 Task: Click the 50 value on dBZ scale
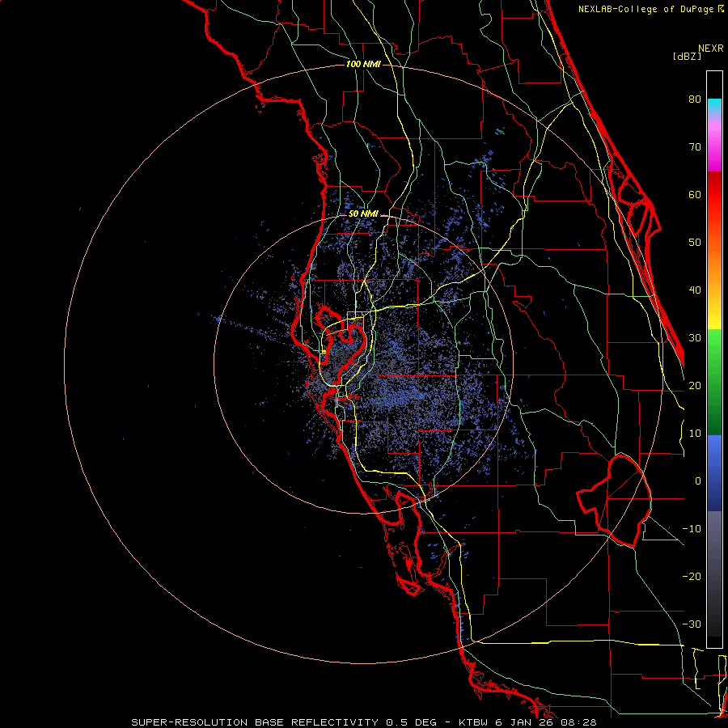point(695,243)
